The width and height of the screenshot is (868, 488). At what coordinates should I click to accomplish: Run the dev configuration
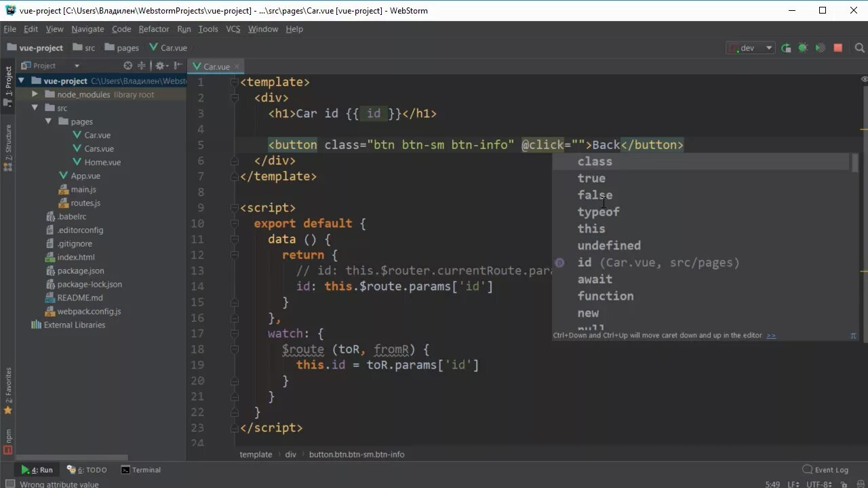785,47
